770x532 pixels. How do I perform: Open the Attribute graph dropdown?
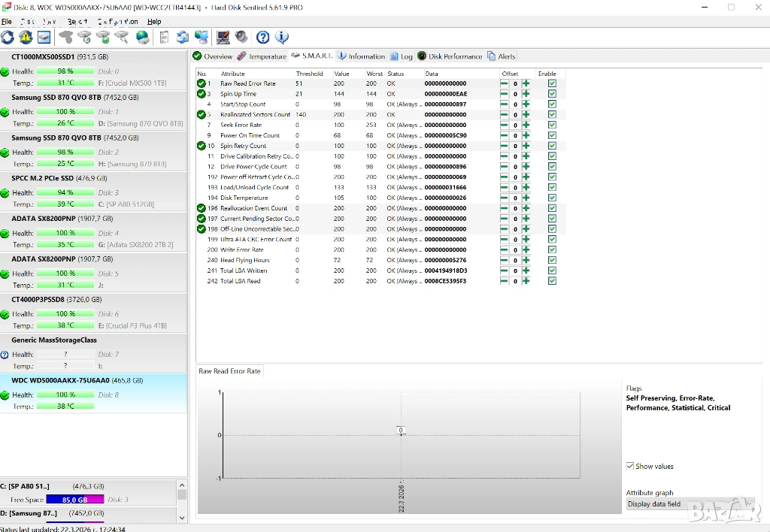[690, 504]
